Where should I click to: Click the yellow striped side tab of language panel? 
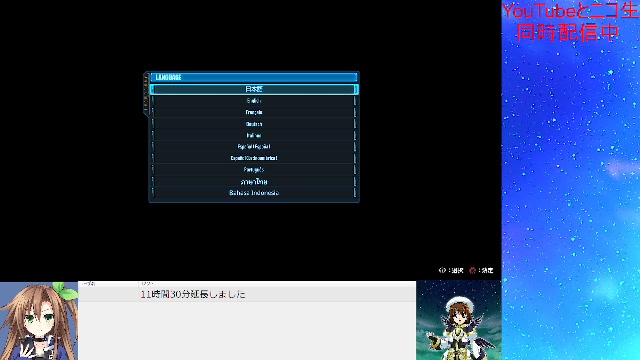tap(146, 94)
